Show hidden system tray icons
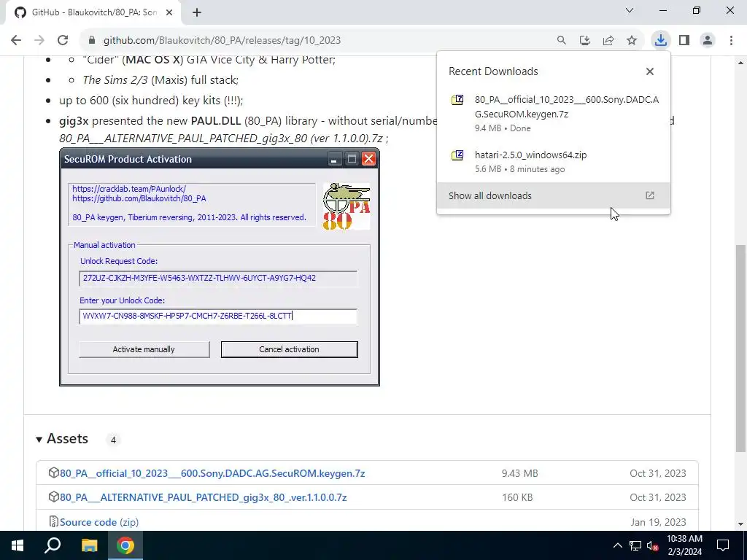 point(617,545)
